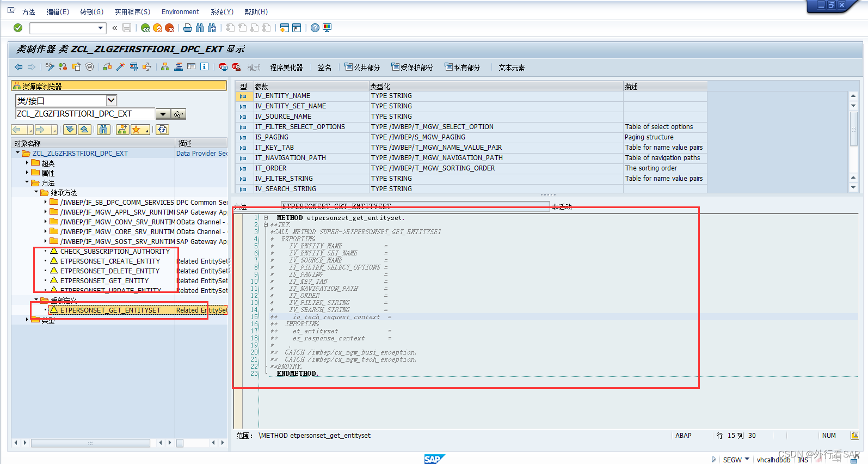Collapse the 继承方法 folder node

point(36,192)
